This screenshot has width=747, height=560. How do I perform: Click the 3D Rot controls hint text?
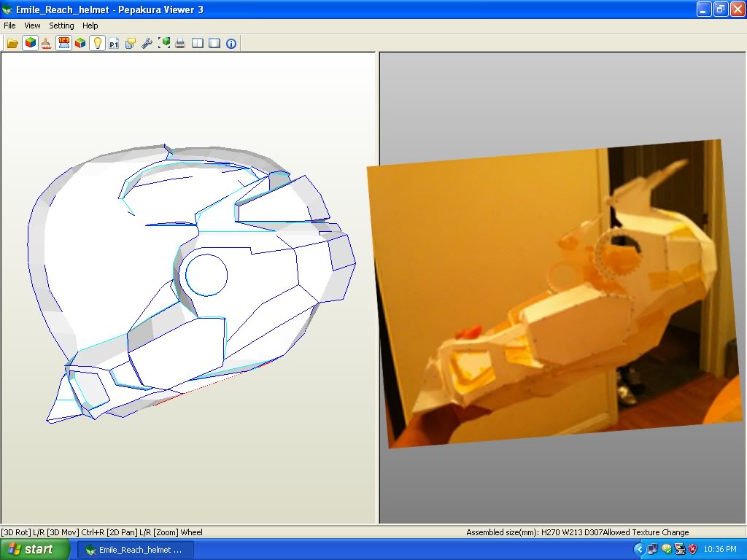pyautogui.click(x=101, y=532)
